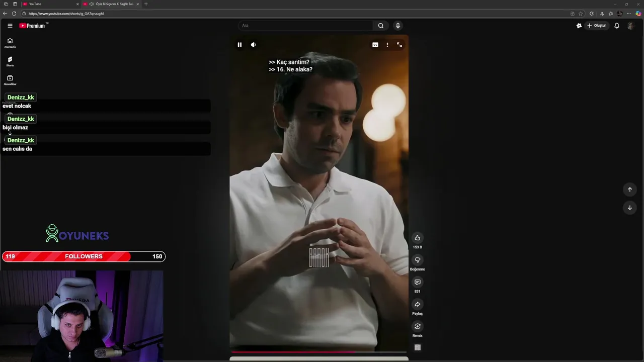Start voice search with the microphone
The width and height of the screenshot is (644, 362).
[x=397, y=26]
